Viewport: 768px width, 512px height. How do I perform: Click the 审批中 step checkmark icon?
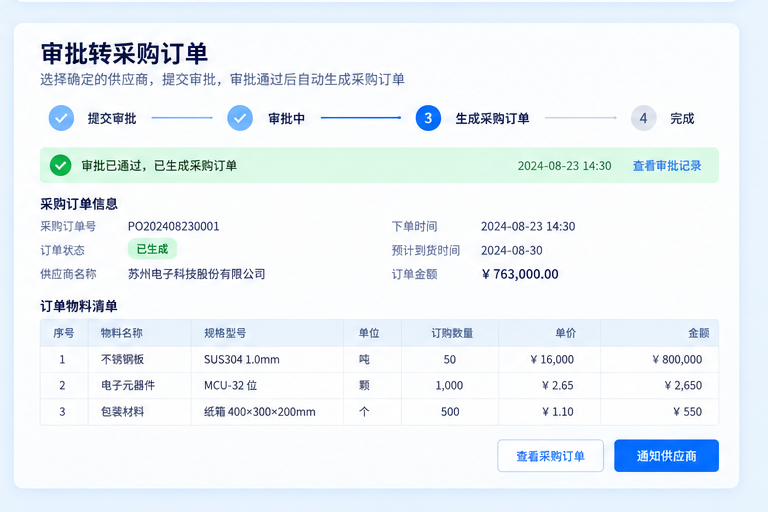point(240,118)
